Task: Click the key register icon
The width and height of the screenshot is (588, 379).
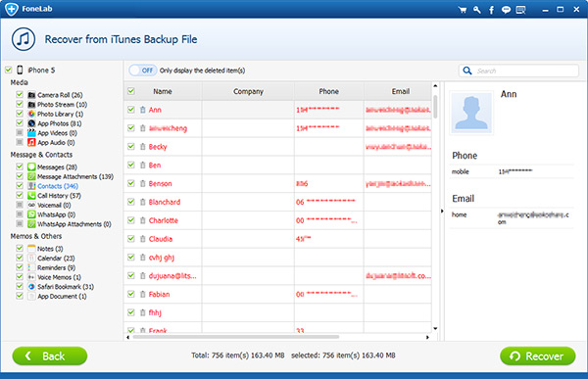Action: pyautogui.click(x=477, y=10)
